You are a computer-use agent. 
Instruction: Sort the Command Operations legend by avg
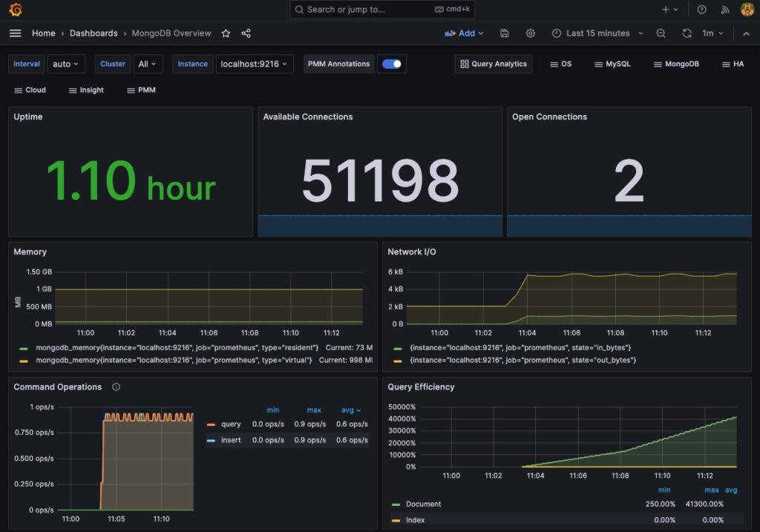tap(351, 410)
